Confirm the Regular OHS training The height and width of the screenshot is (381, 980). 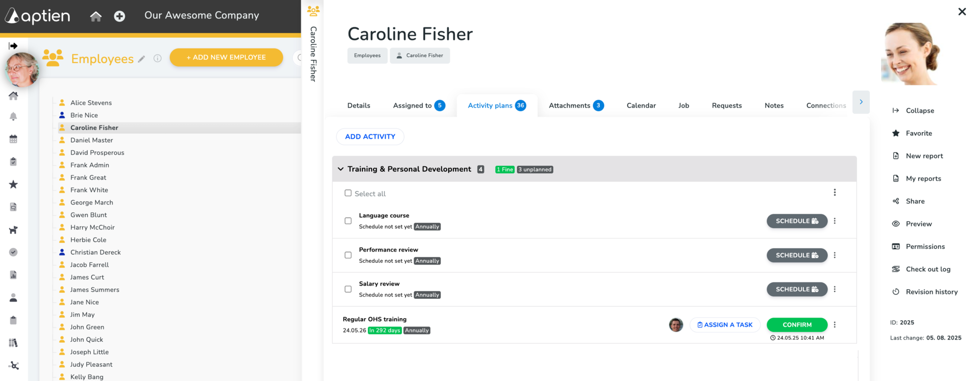tap(797, 325)
